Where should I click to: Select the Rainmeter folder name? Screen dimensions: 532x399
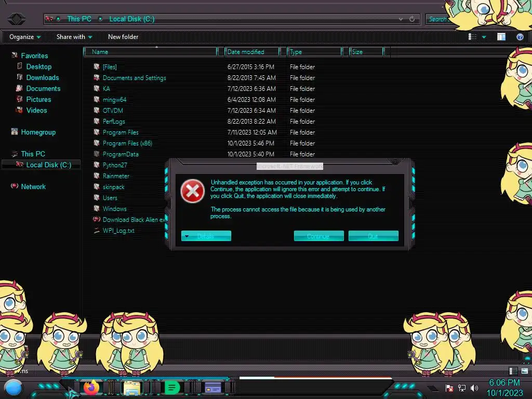(x=116, y=176)
